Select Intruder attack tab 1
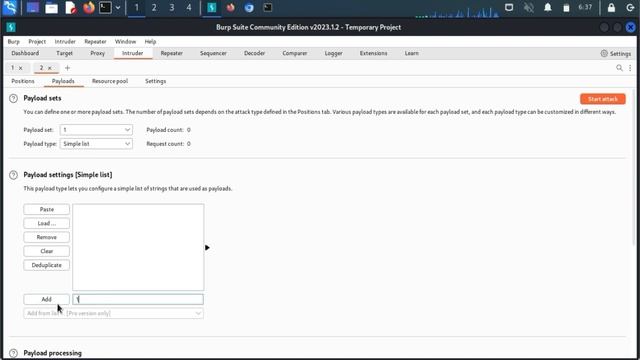The width and height of the screenshot is (640, 360). [13, 68]
